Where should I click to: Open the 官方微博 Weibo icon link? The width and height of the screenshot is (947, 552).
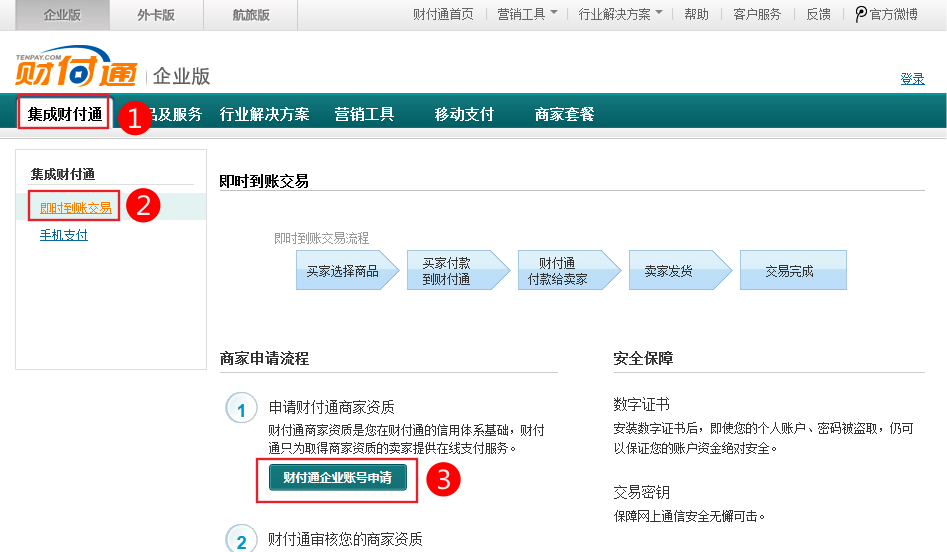click(860, 14)
